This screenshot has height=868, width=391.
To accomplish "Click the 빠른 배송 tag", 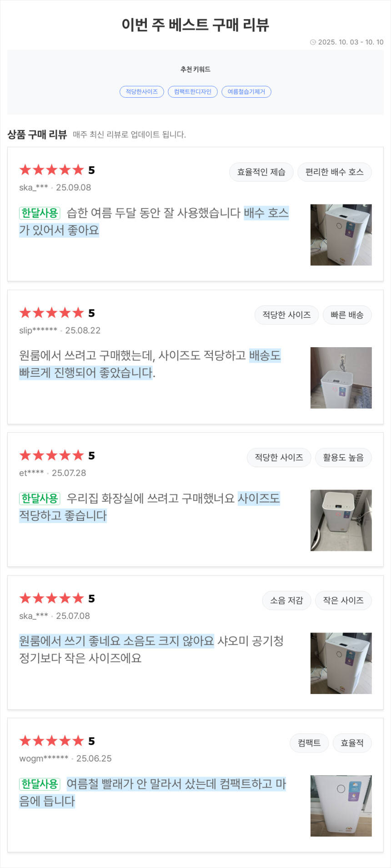I will click(x=347, y=315).
